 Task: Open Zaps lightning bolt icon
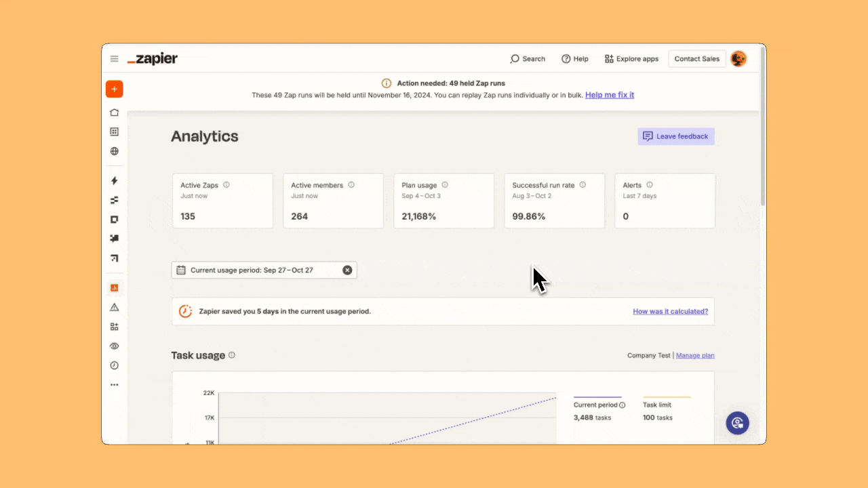coord(114,180)
